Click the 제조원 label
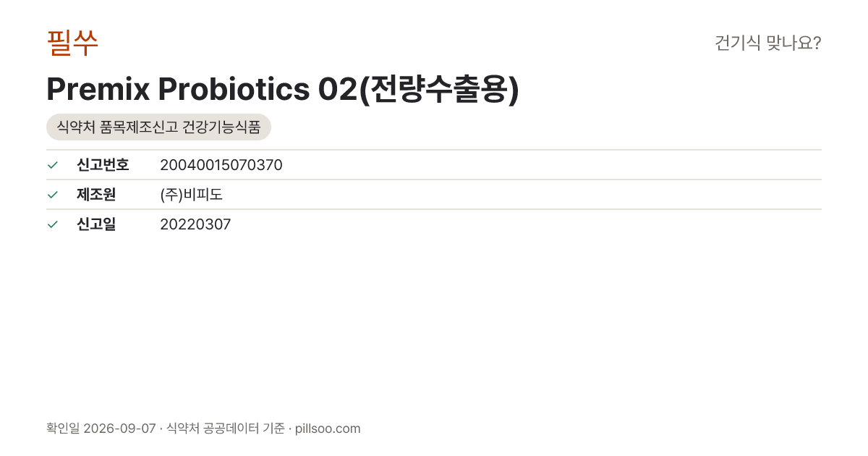The height and width of the screenshot is (456, 868). point(96,195)
